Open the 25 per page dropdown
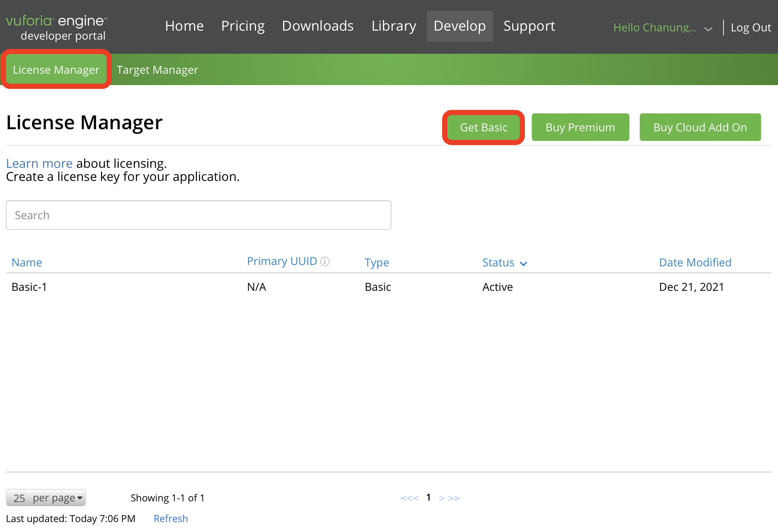 [x=46, y=498]
